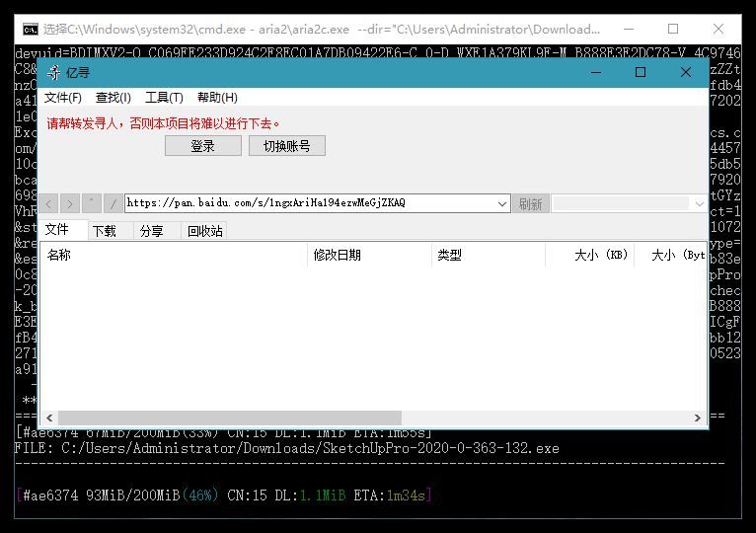Switch to the 回收站 tab
756x533 pixels.
[205, 231]
